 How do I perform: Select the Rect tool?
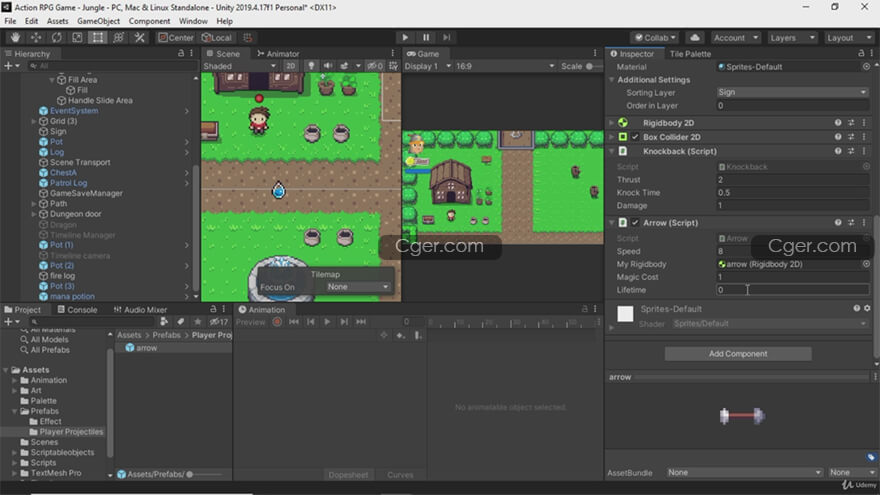coord(98,38)
